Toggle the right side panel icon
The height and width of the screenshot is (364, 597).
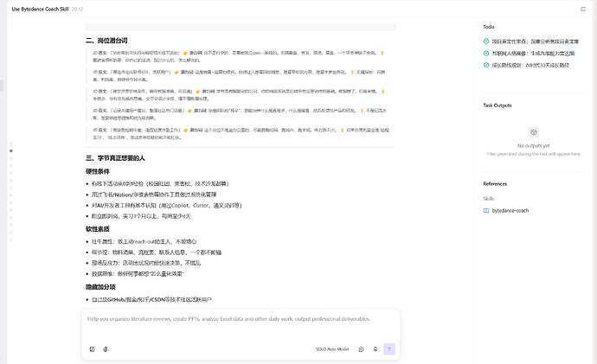(x=583, y=10)
